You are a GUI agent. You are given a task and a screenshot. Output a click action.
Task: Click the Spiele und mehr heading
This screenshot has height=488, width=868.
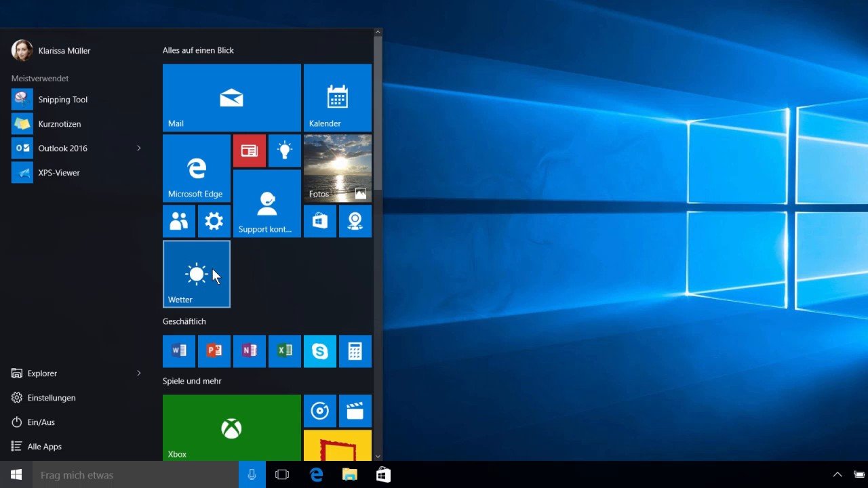[192, 382]
